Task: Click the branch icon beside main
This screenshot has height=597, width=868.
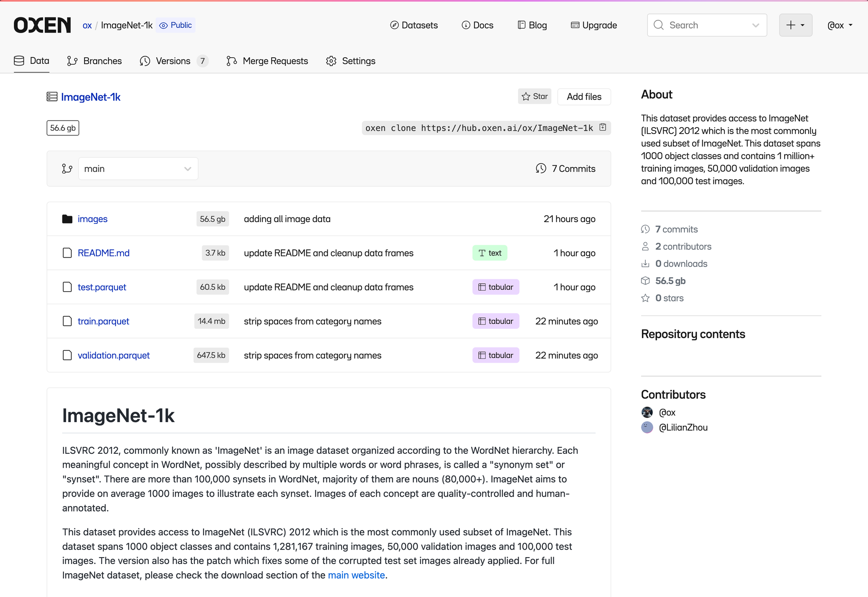Action: click(67, 169)
